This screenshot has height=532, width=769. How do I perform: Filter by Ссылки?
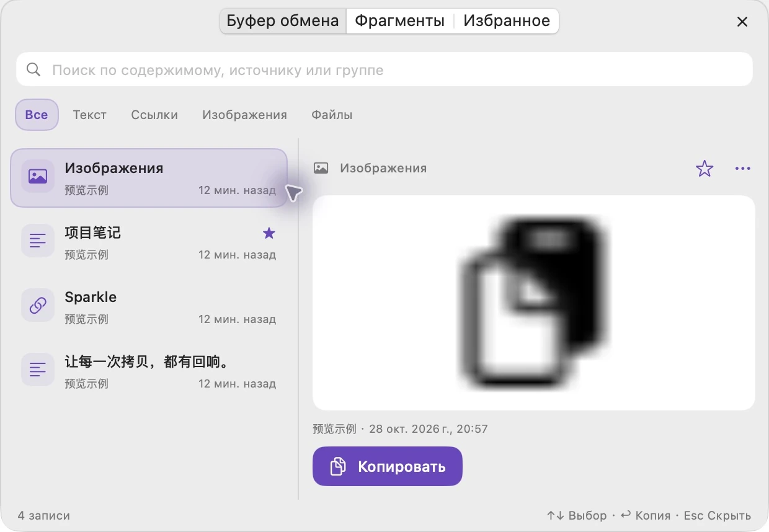click(154, 115)
